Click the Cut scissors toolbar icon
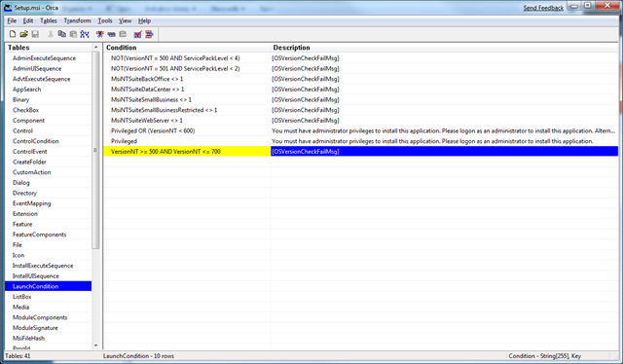This screenshot has width=623, height=364. tap(51, 34)
